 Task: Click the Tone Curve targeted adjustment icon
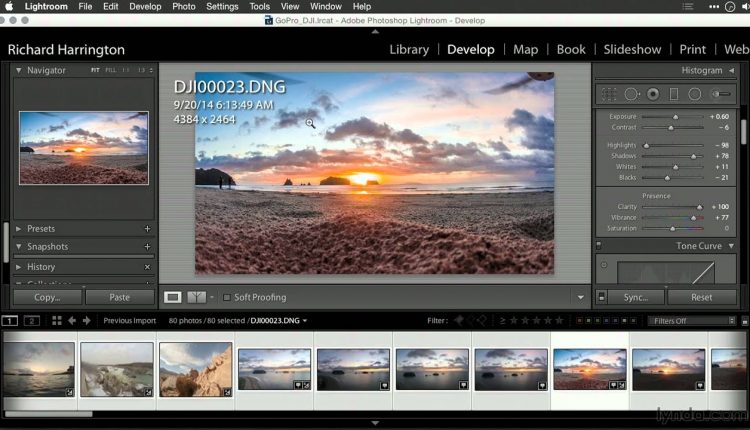click(x=604, y=265)
